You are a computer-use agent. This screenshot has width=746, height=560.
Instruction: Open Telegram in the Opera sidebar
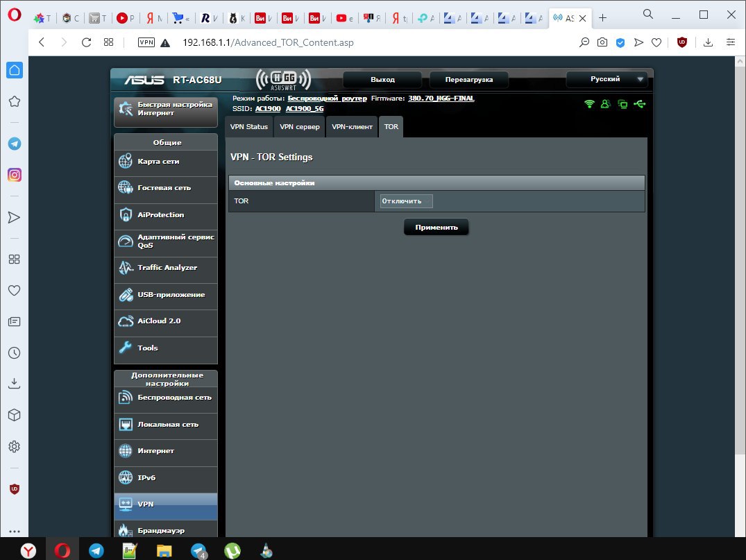pyautogui.click(x=15, y=144)
